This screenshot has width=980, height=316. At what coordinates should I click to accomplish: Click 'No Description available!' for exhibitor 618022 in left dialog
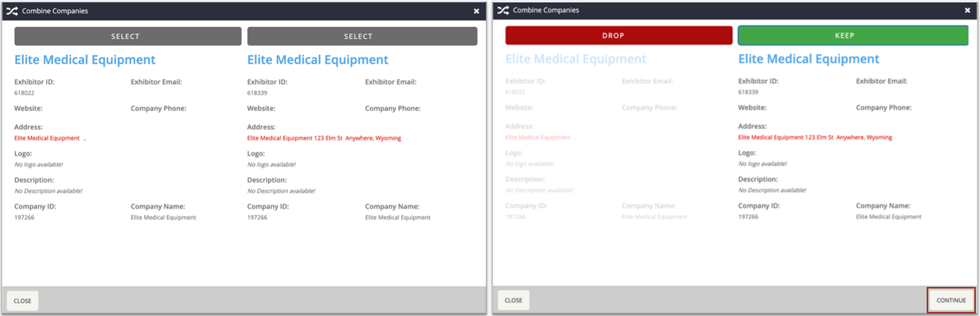[48, 191]
